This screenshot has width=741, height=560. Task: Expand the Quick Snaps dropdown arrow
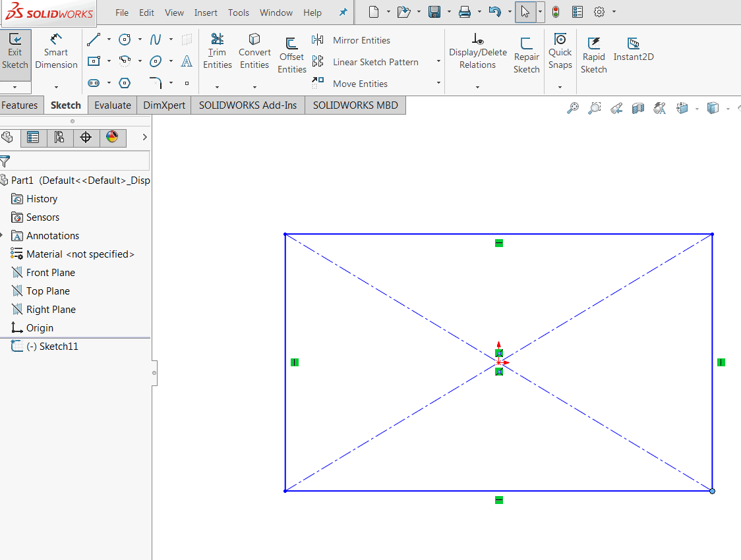(560, 88)
